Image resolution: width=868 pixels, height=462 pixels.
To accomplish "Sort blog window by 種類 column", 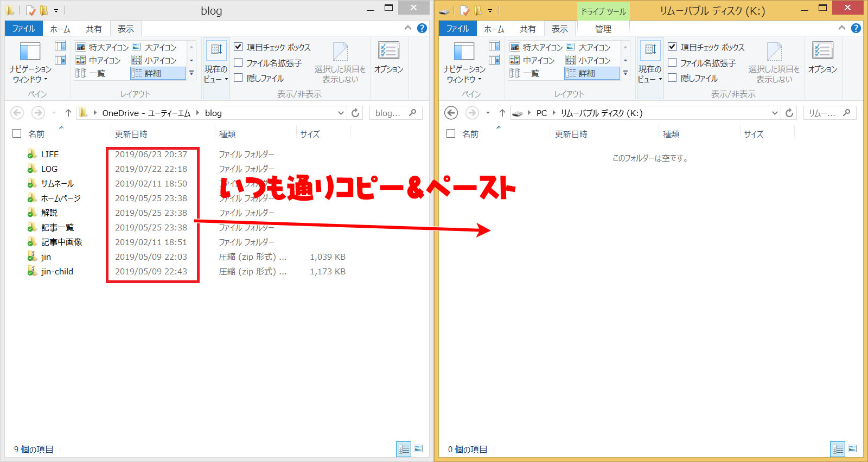I will 256,134.
